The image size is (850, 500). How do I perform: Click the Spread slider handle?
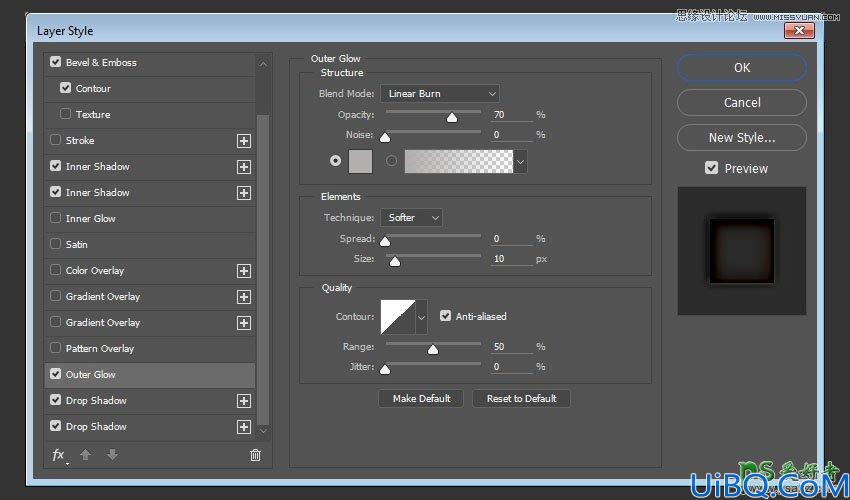click(385, 241)
